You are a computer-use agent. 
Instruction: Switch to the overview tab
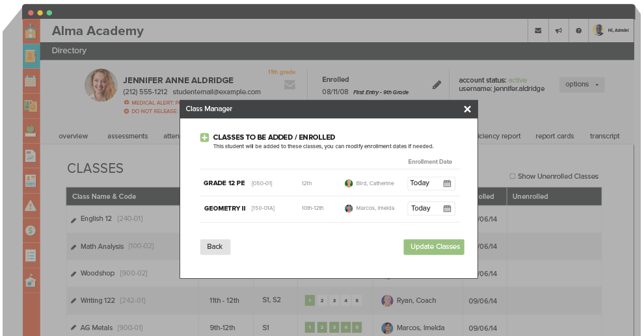pyautogui.click(x=73, y=136)
